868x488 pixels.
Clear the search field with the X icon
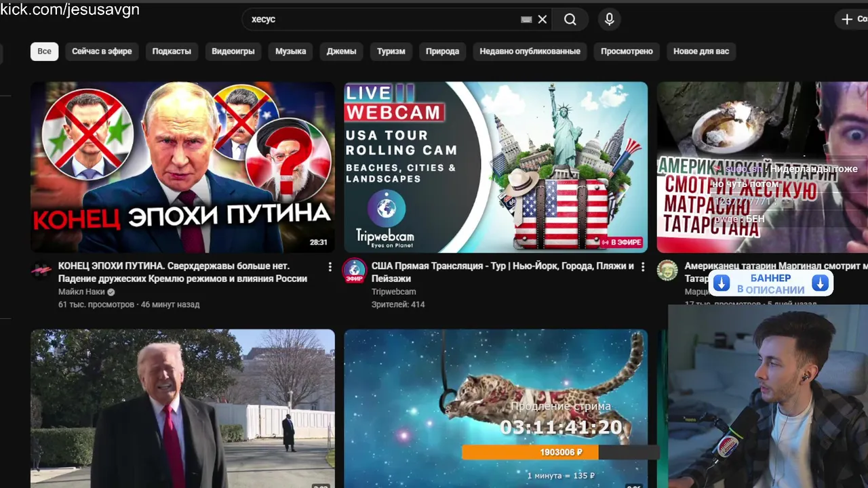point(542,20)
